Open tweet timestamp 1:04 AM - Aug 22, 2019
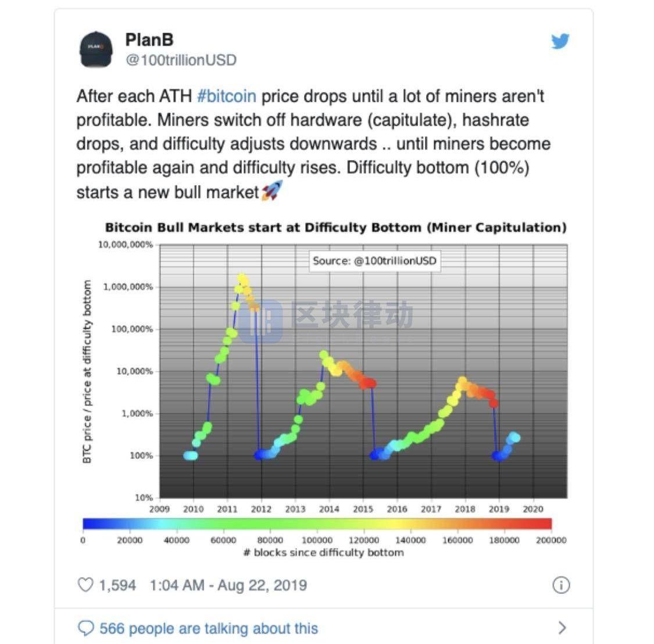The height and width of the screenshot is (644, 654). click(x=228, y=585)
